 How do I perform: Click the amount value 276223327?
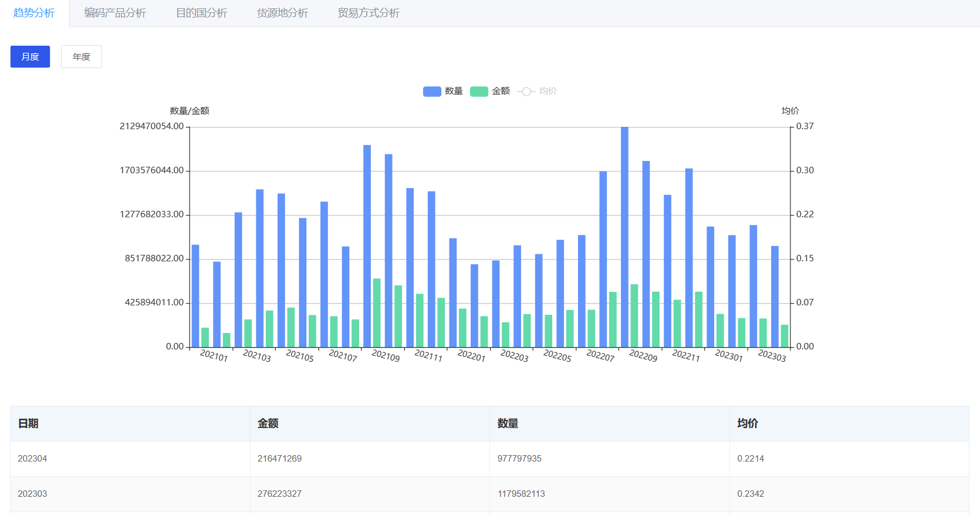pyautogui.click(x=279, y=494)
